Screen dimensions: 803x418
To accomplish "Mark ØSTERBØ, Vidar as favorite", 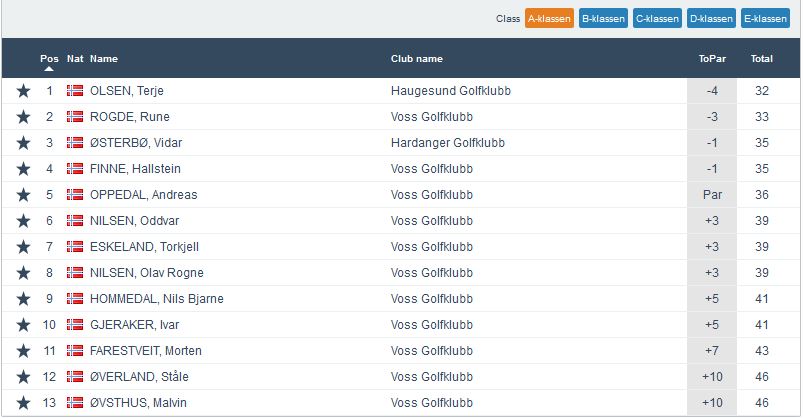I will 23,143.
